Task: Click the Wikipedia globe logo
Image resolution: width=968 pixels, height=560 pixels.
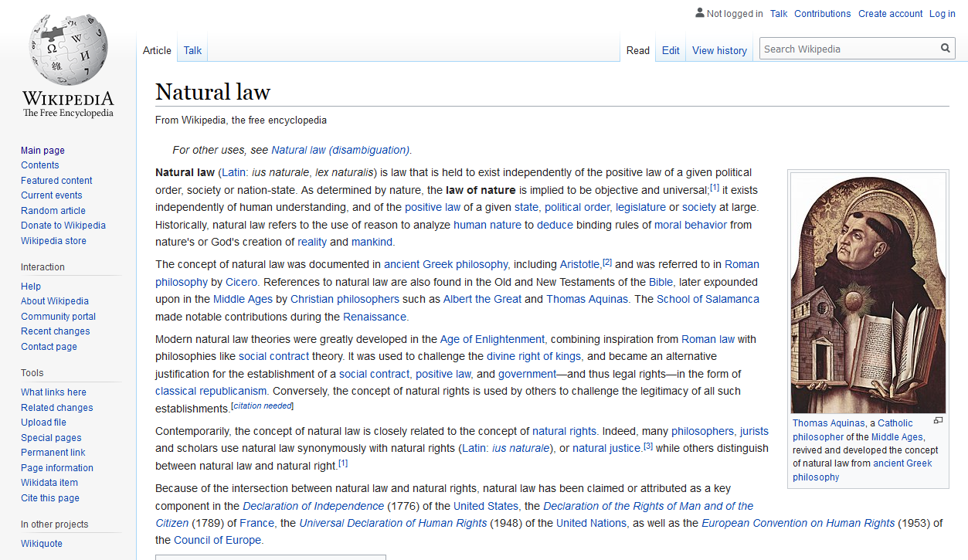Action: [x=68, y=49]
